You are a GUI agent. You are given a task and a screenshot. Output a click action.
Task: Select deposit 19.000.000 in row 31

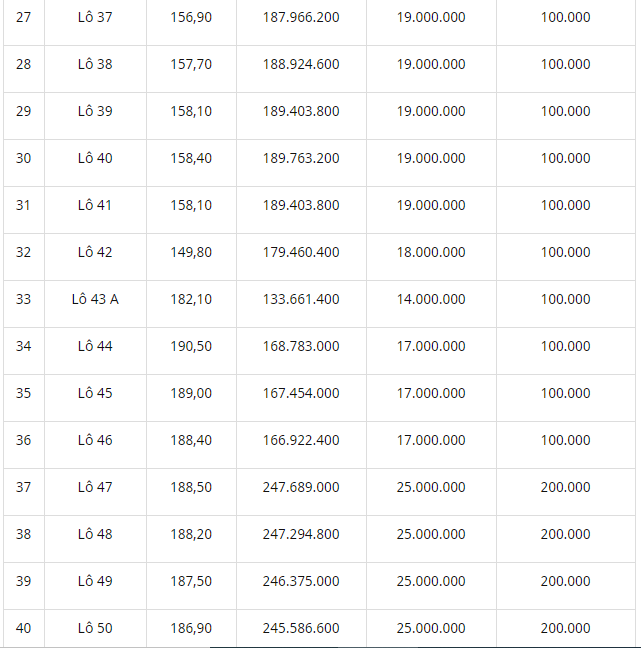(x=431, y=205)
